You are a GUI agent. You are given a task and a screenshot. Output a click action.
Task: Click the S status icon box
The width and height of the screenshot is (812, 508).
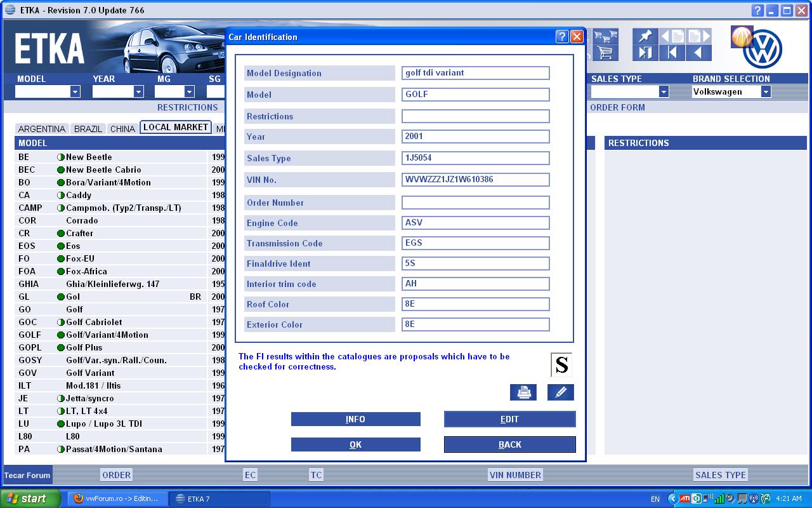click(x=561, y=364)
